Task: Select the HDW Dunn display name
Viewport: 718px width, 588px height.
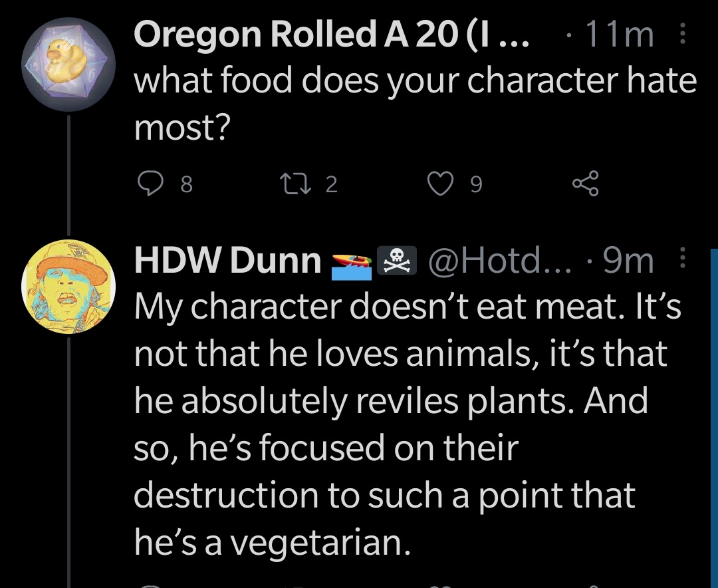Action: click(x=227, y=262)
